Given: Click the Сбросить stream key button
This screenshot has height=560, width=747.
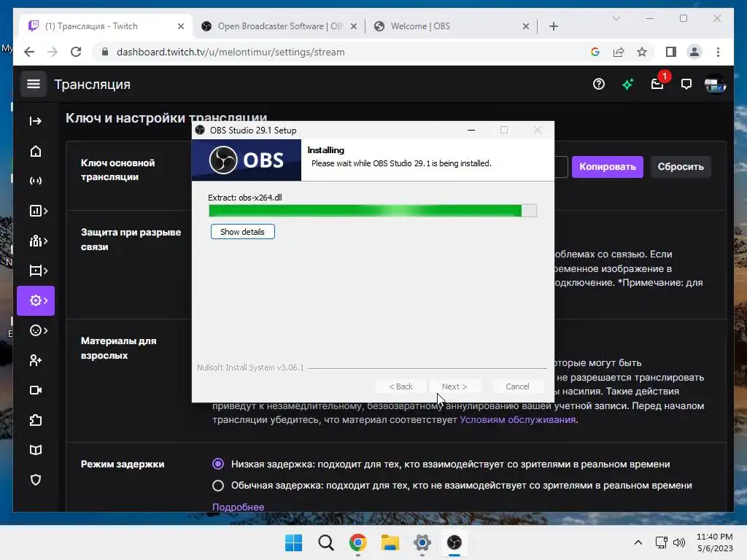Looking at the screenshot, I should [681, 167].
